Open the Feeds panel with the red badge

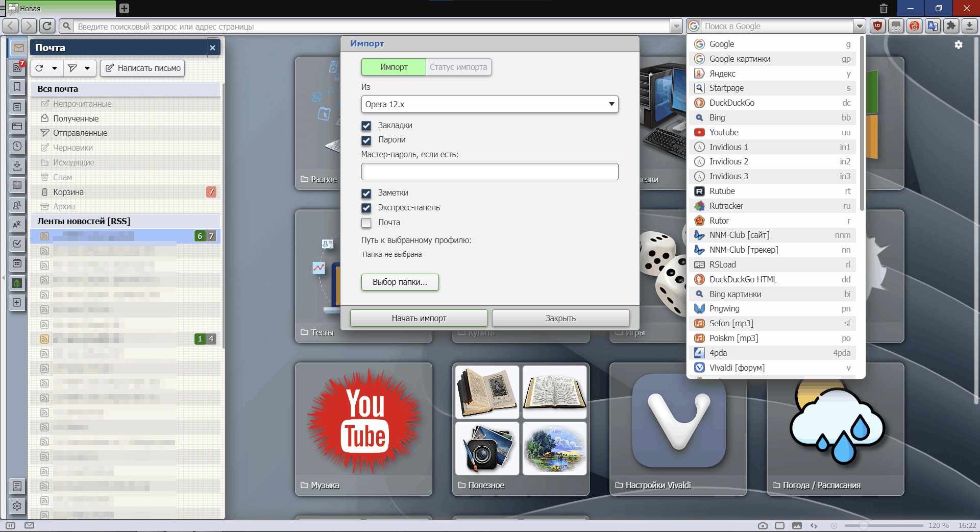click(x=17, y=67)
